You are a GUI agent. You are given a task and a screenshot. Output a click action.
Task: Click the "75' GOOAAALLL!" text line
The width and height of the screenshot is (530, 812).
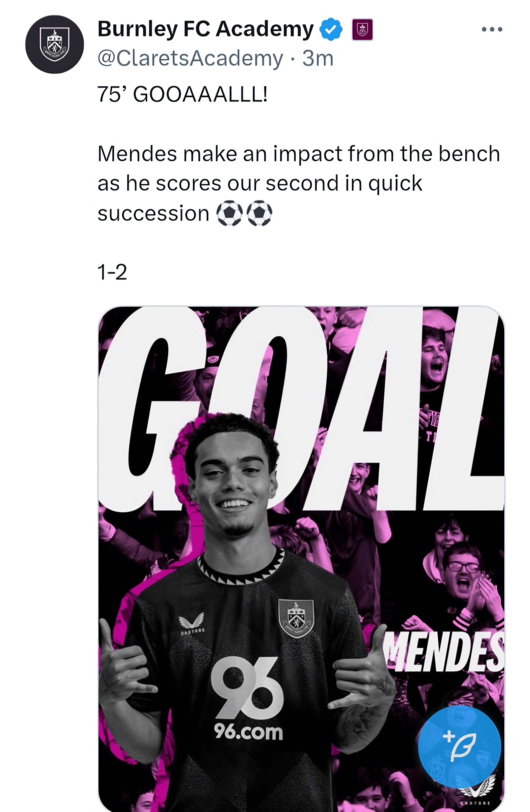pyautogui.click(x=182, y=94)
